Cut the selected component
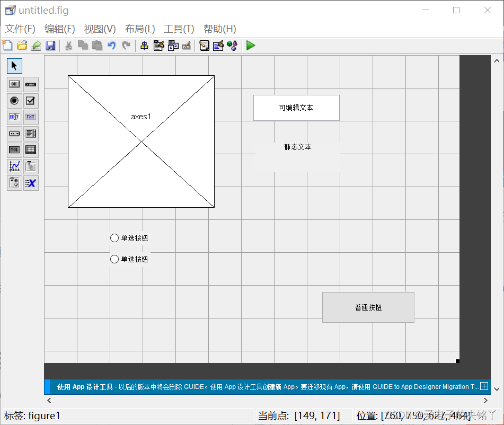The image size is (504, 425). pos(68,46)
